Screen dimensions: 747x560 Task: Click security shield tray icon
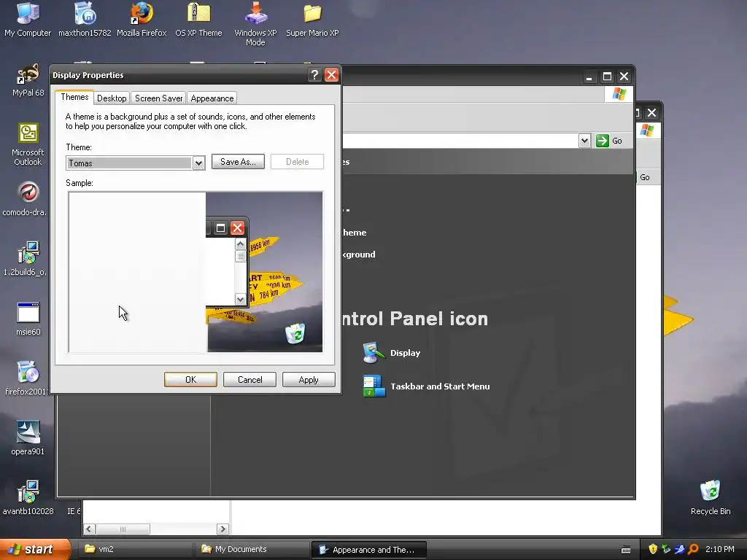(653, 549)
